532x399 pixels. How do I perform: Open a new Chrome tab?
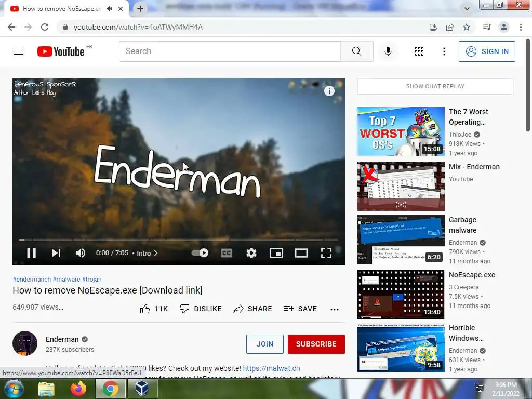coord(140,9)
